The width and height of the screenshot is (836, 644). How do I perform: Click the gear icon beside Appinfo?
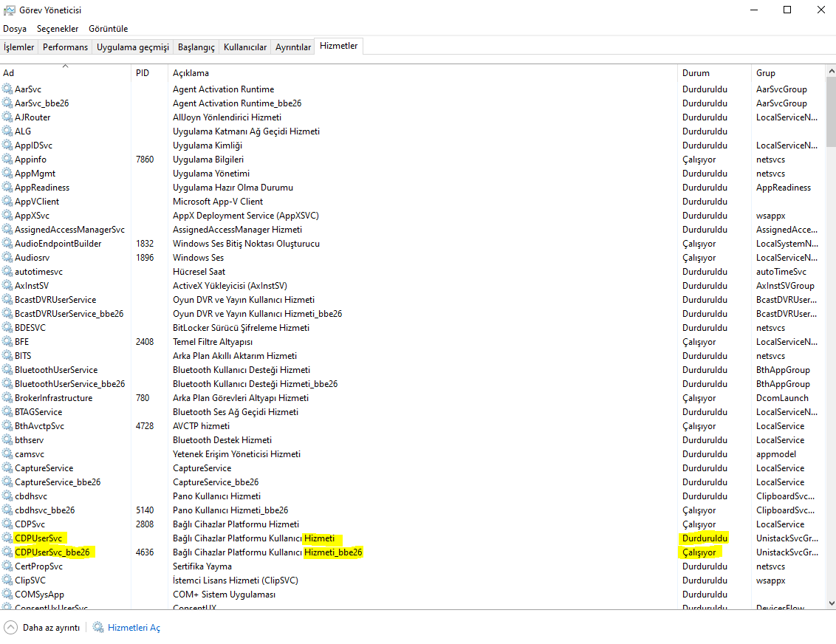tap(7, 160)
